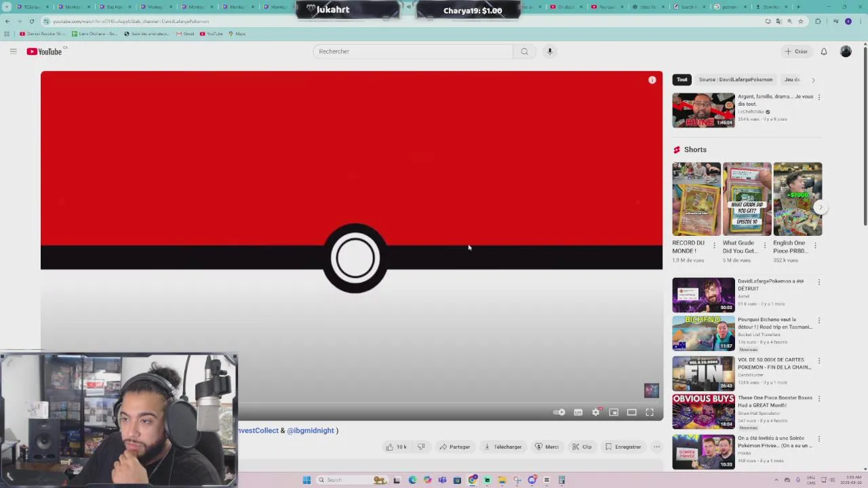This screenshot has width=868, height=488.
Task: Open options for One Piece Booster Boxes video
Action: pyautogui.click(x=818, y=399)
